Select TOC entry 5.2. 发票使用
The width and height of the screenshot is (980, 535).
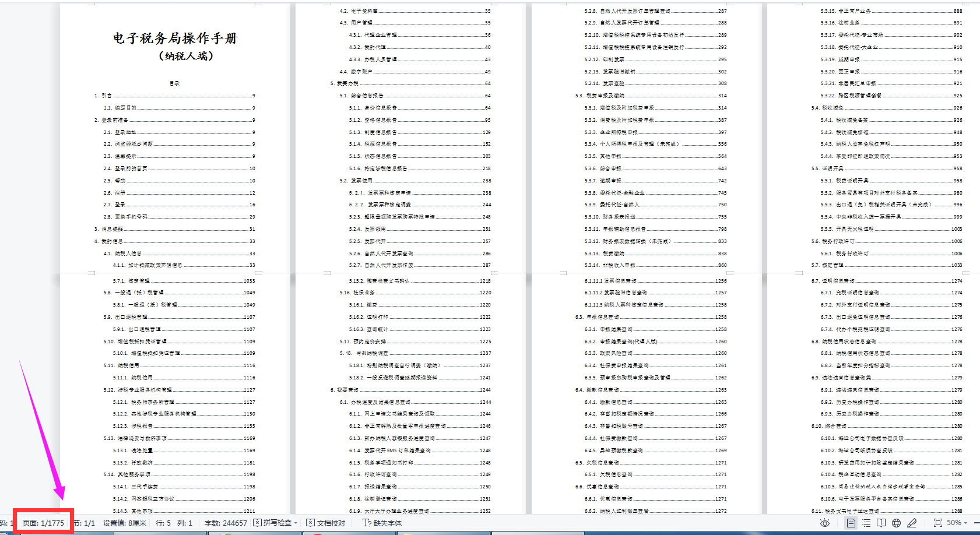point(415,181)
